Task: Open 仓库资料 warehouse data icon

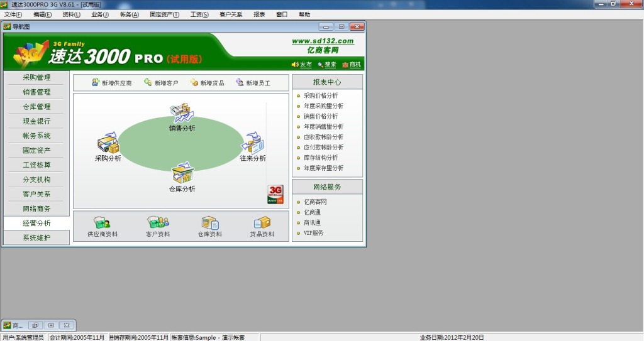Action: [209, 227]
